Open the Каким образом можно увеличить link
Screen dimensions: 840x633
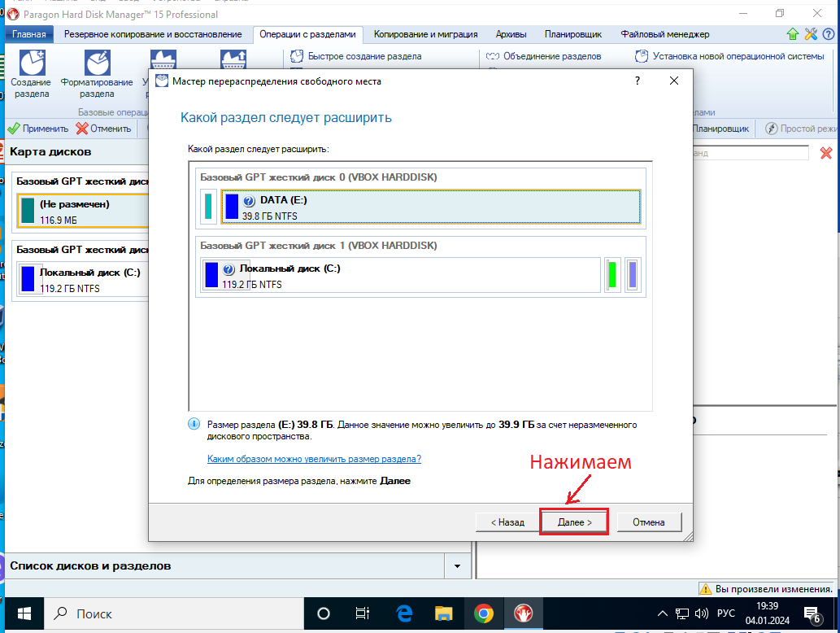point(314,460)
